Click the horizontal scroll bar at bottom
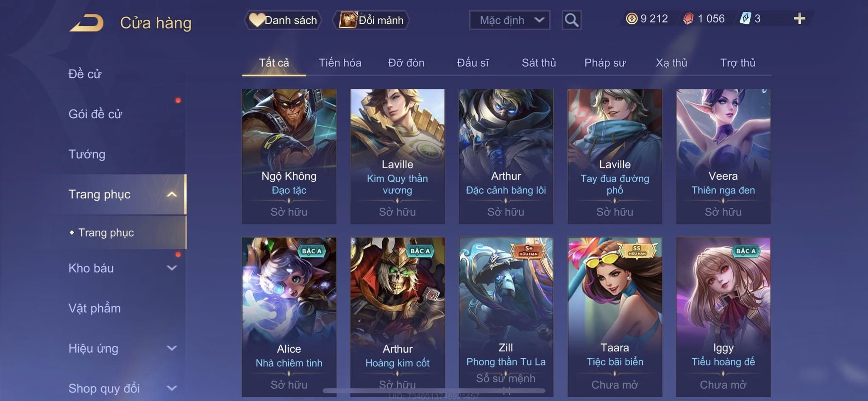Screen dimensions: 868x401 434,391
